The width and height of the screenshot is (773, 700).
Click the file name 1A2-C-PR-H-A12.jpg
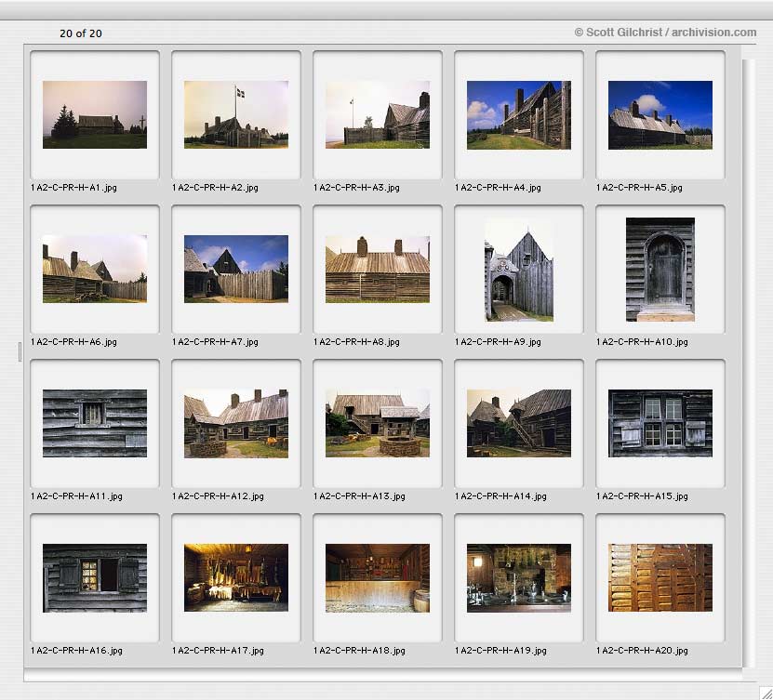[x=219, y=496]
